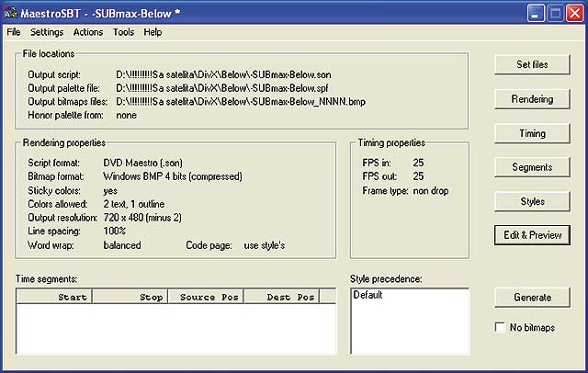The image size is (588, 373).
Task: Click the 2 text, 1 outline value
Action: (x=134, y=204)
